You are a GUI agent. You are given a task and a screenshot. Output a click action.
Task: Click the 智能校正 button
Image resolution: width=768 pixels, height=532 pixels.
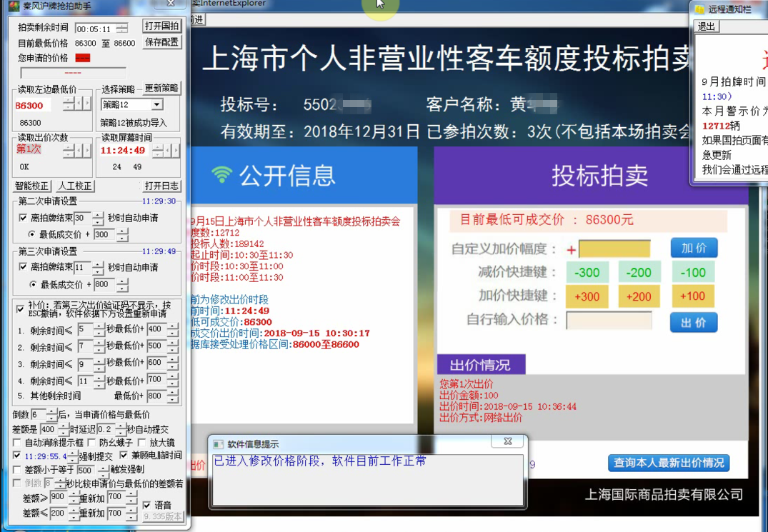(x=31, y=186)
